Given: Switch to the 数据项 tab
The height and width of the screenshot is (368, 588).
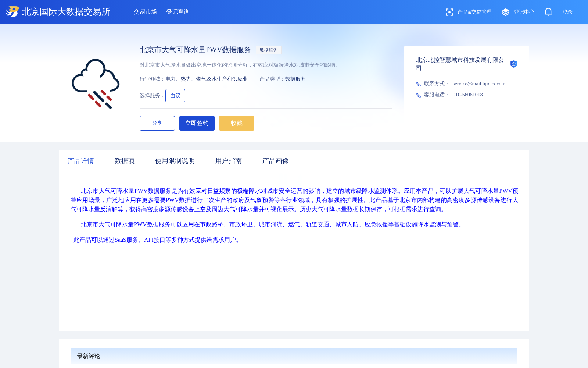Looking at the screenshot, I should [x=125, y=161].
